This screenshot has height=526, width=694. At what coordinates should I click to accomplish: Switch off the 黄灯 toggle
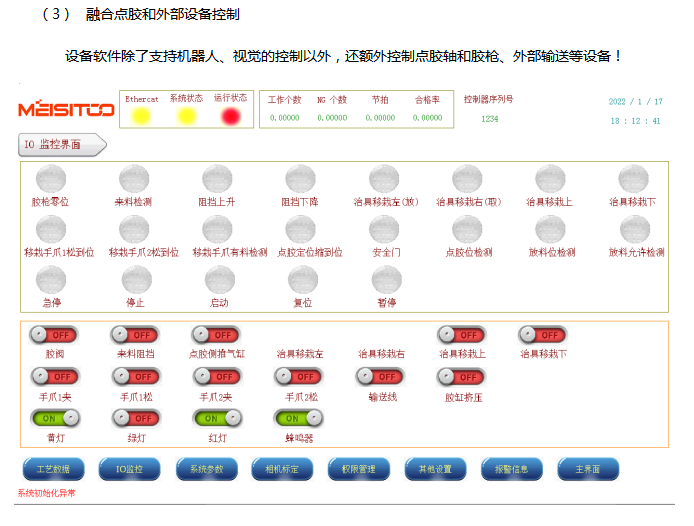[54, 419]
